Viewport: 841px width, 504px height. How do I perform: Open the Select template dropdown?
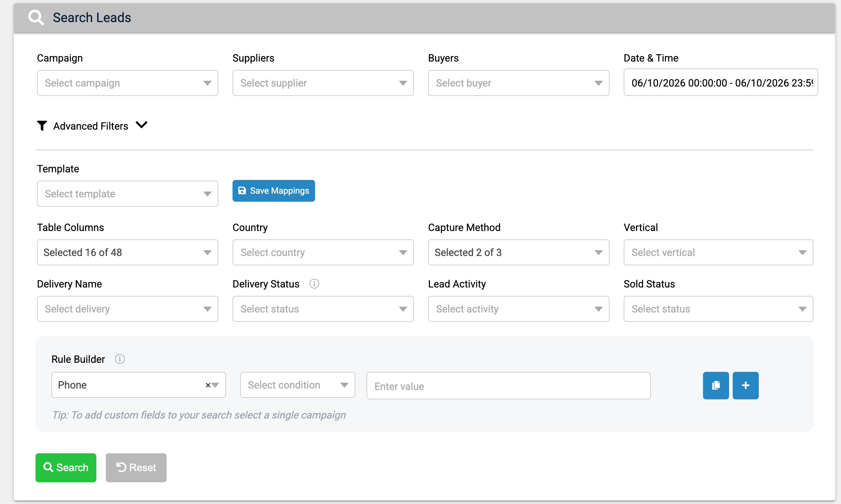(x=127, y=194)
